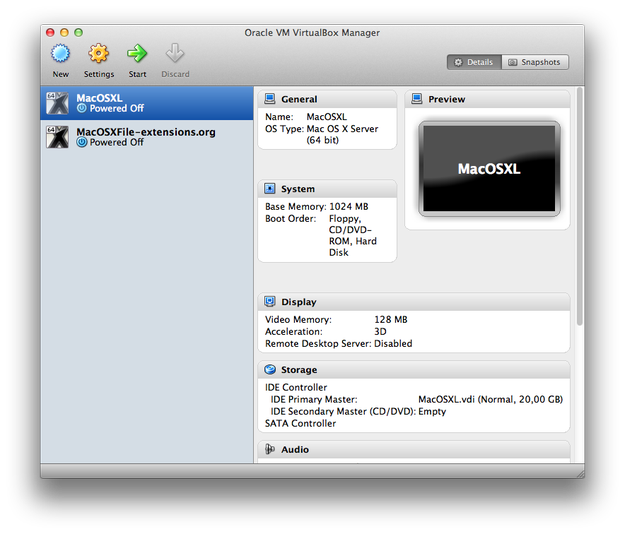The image size is (625, 534).
Task: Click the 'SATA Controller' storage entry
Action: tap(301, 423)
